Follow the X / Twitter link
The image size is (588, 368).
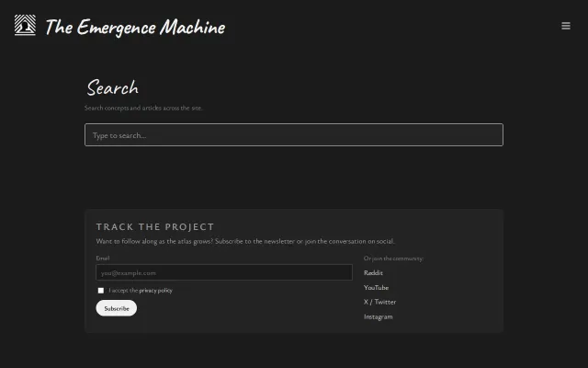[x=379, y=302]
